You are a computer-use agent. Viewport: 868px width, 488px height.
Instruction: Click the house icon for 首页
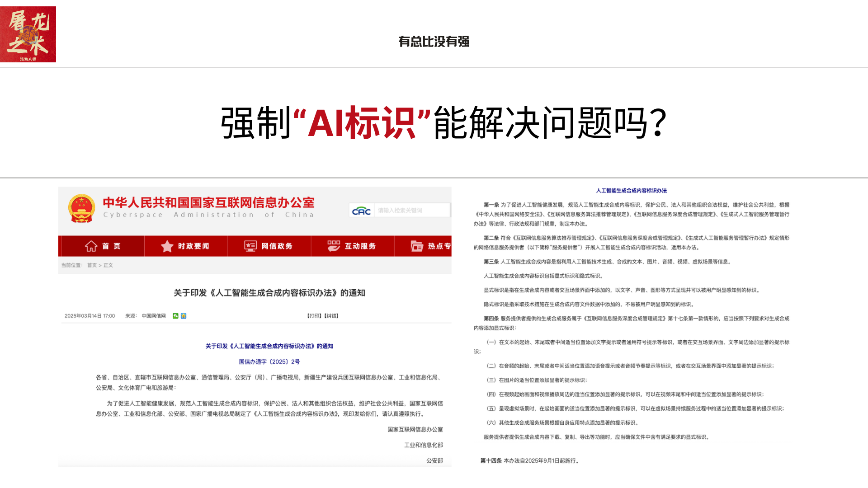point(91,246)
